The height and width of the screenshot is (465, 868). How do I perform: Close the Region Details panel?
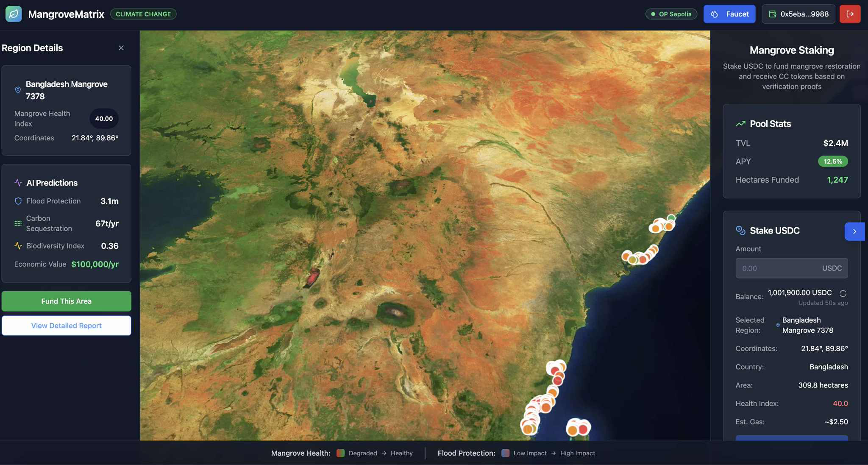(121, 48)
